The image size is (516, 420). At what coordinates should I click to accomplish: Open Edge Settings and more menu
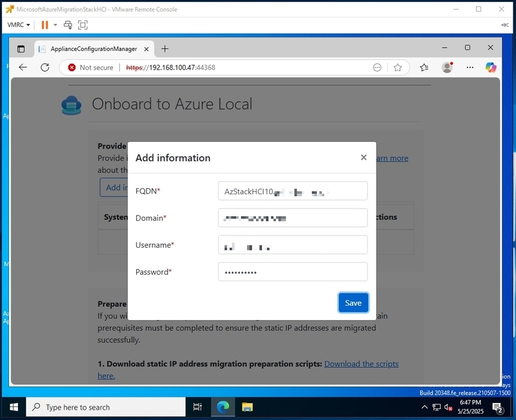[470, 68]
